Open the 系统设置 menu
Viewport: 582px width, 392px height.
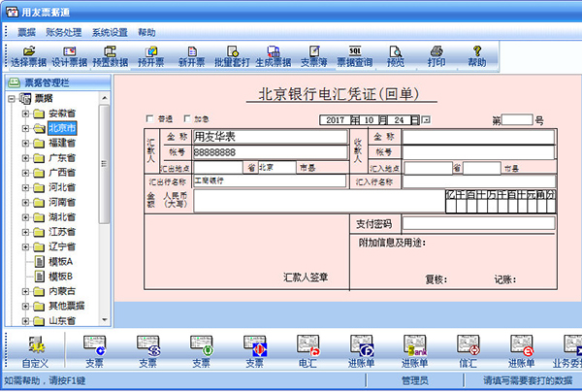click(x=110, y=33)
